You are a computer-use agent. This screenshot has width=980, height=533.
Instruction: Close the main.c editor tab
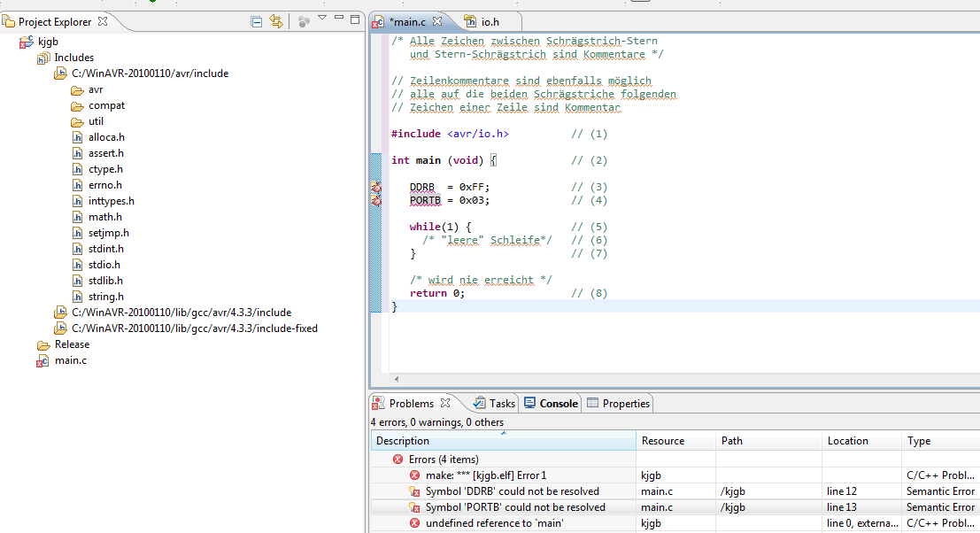click(437, 20)
